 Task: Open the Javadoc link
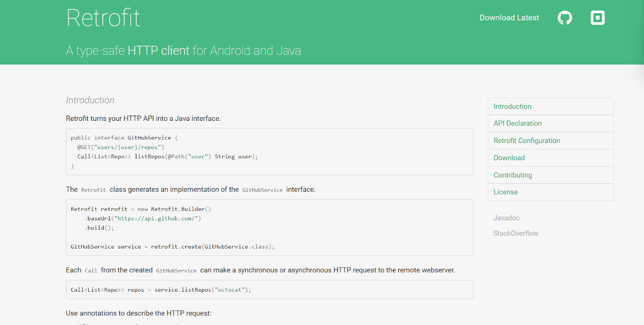[x=506, y=218]
